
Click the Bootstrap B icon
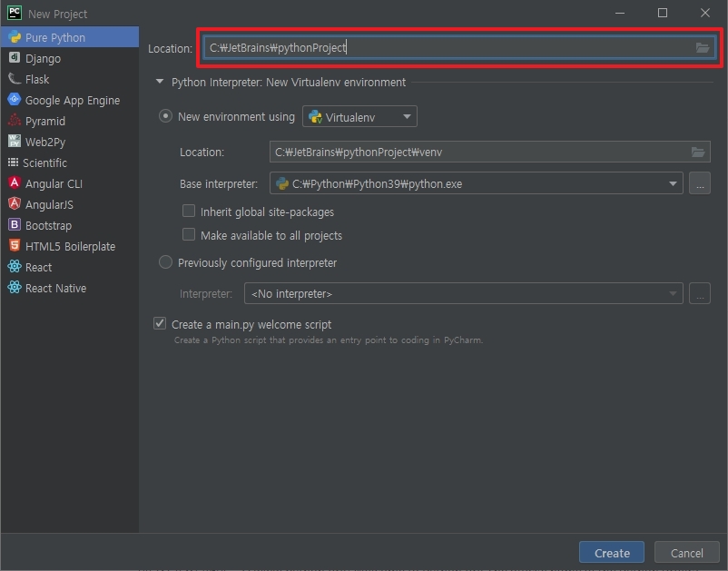click(15, 225)
